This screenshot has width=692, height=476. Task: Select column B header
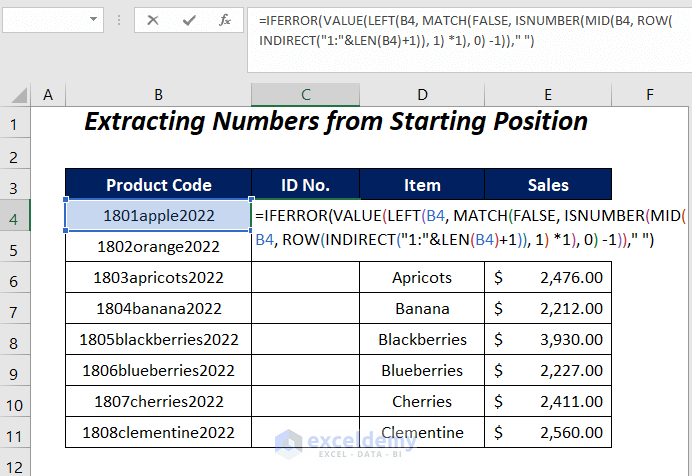(158, 94)
